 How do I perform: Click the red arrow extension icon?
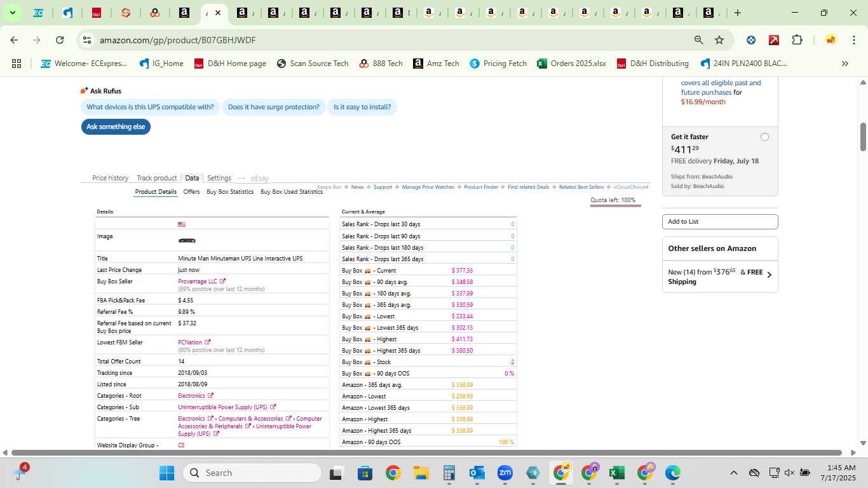[774, 40]
